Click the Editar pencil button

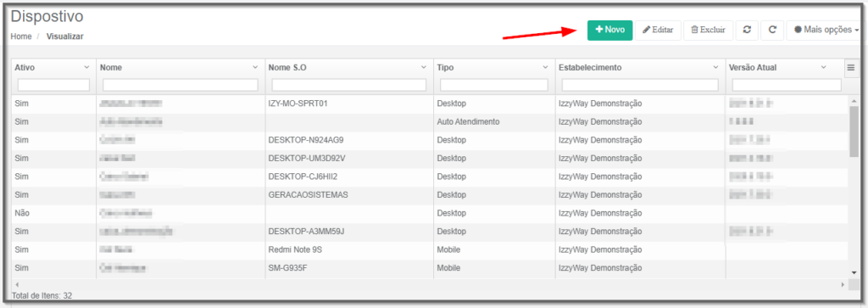tap(658, 30)
